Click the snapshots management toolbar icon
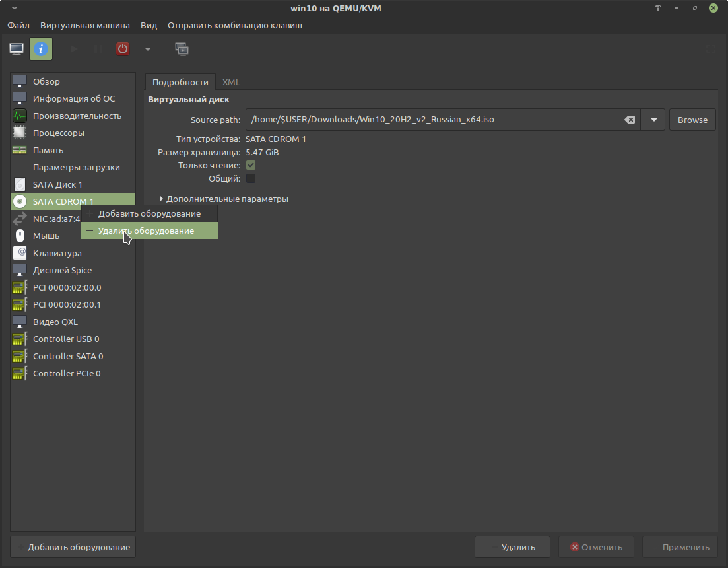Viewport: 728px width, 568px height. pos(182,49)
